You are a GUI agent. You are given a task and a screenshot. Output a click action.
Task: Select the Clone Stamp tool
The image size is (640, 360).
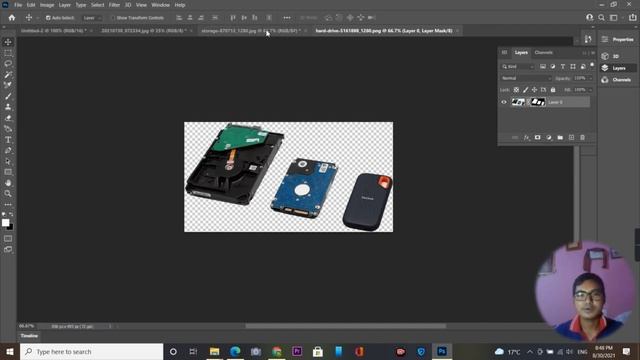click(x=8, y=107)
